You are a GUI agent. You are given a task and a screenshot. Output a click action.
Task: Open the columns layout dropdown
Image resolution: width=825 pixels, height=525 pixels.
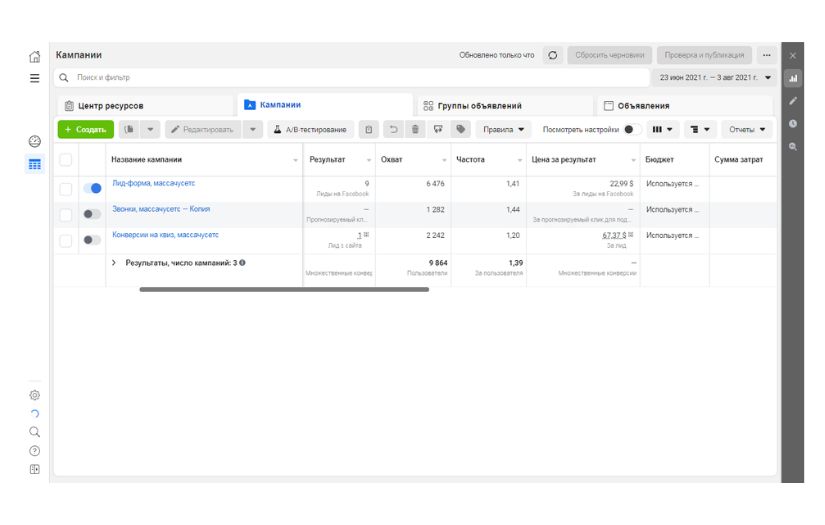coord(662,129)
